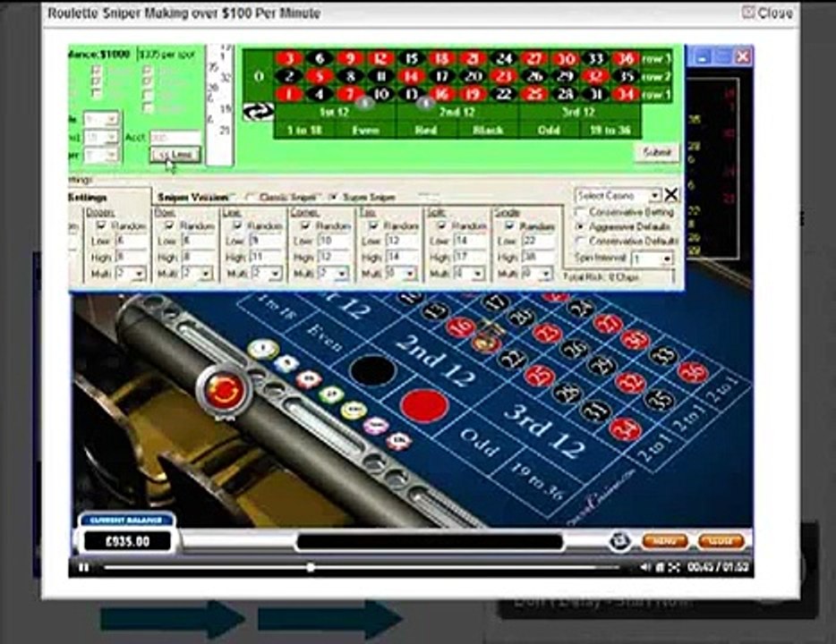Toggle Random checkbox in the Row group
The height and width of the screenshot is (644, 836).
click(x=169, y=225)
